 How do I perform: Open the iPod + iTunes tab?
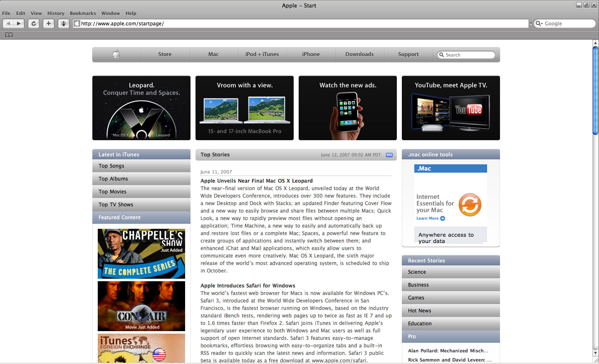pos(262,54)
